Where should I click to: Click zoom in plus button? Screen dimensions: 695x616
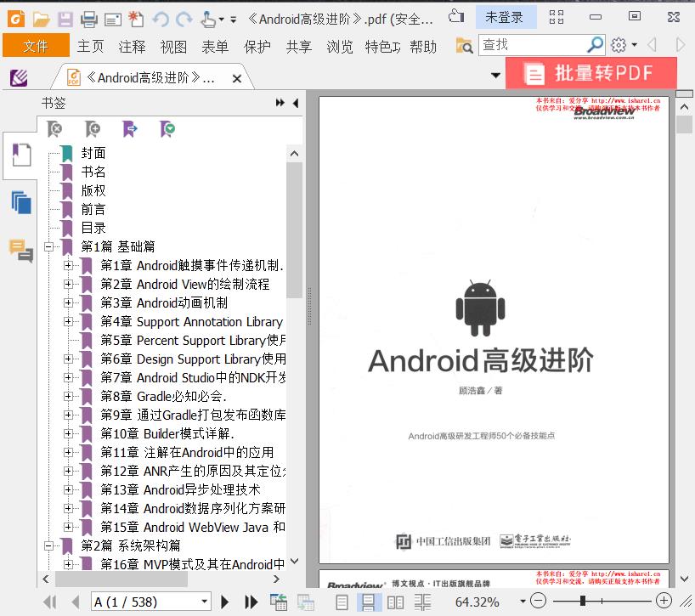click(664, 601)
